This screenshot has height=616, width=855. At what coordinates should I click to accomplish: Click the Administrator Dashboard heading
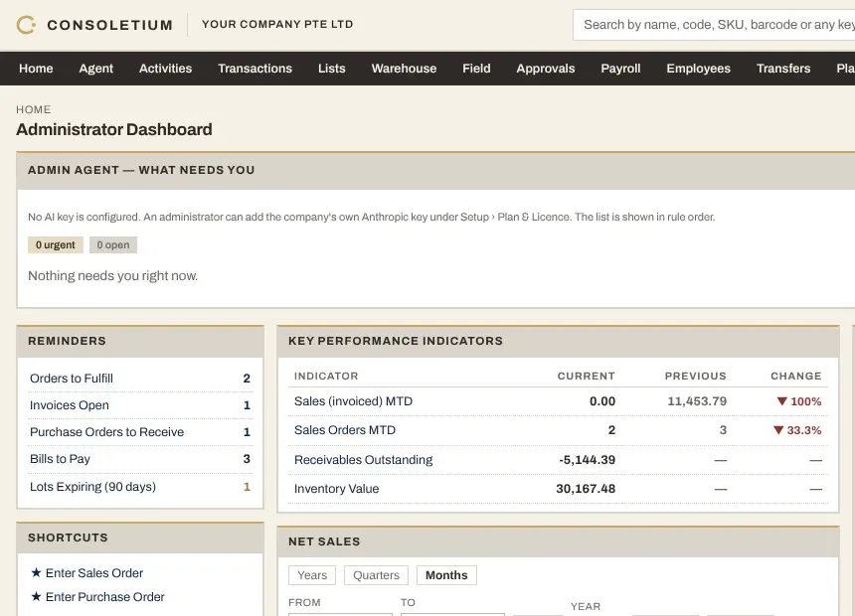(x=114, y=129)
